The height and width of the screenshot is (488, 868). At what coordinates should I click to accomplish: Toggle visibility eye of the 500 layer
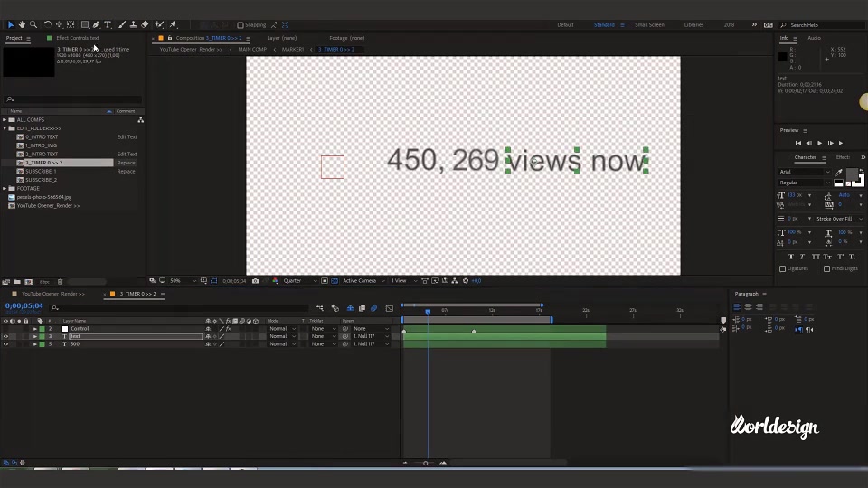coord(5,344)
